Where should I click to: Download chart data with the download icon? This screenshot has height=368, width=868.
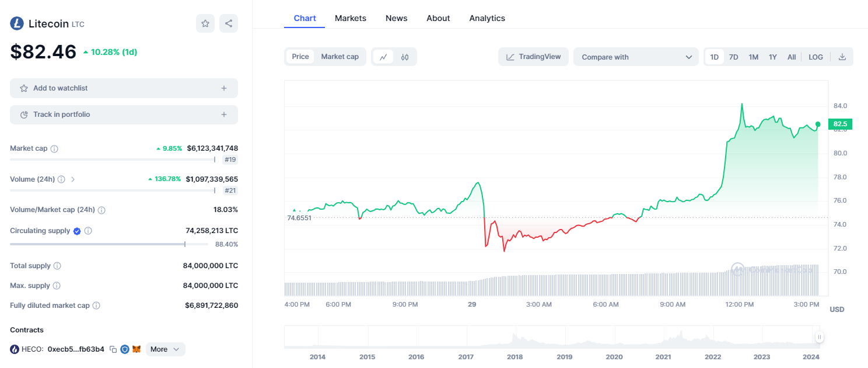(842, 57)
